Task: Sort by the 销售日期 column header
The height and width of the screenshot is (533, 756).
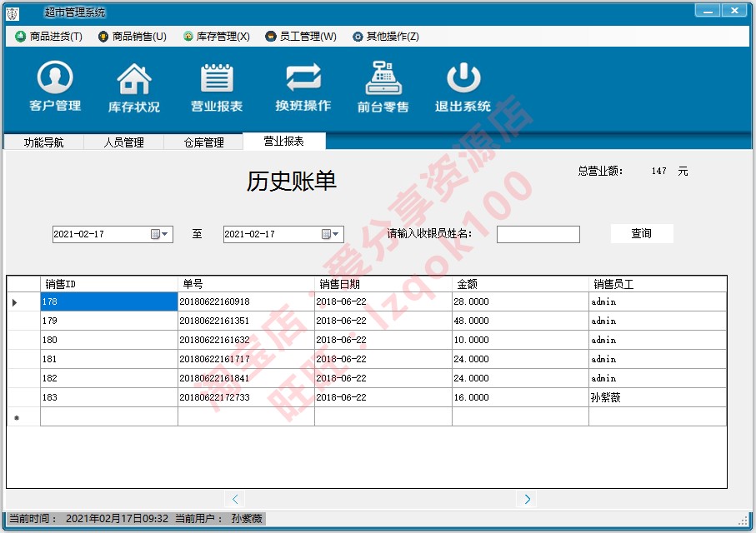Action: [x=383, y=284]
